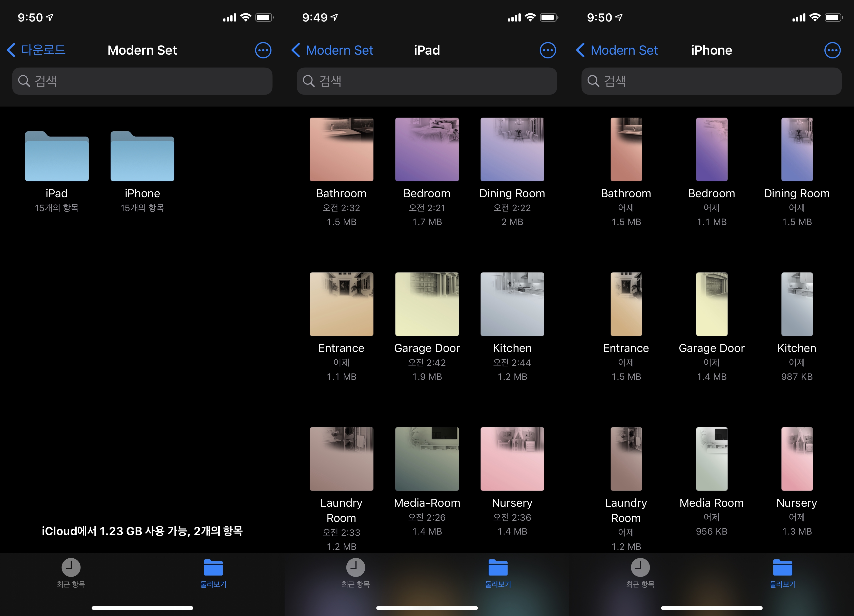
Task: Tap more options button on Modern Set screen
Action: click(x=263, y=50)
